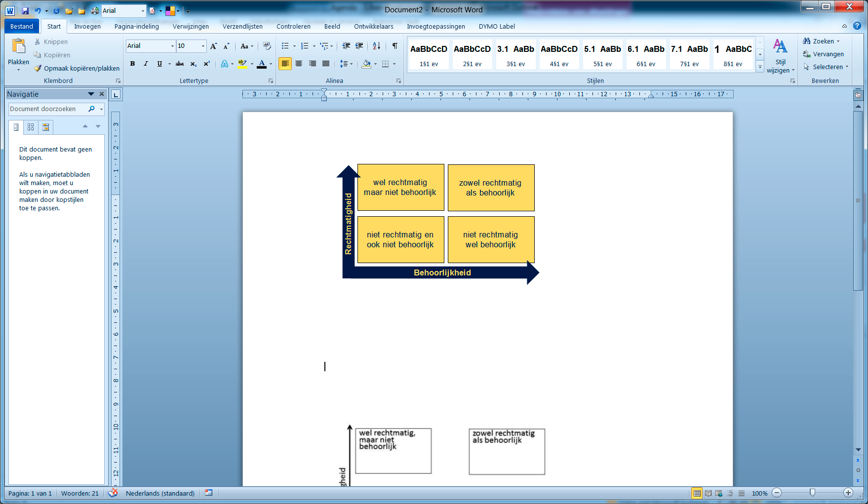Align text left
This screenshot has height=504, width=868.
[285, 64]
